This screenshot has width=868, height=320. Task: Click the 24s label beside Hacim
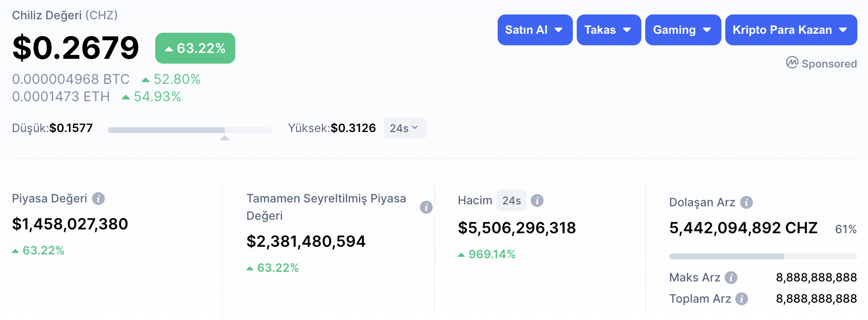click(512, 200)
